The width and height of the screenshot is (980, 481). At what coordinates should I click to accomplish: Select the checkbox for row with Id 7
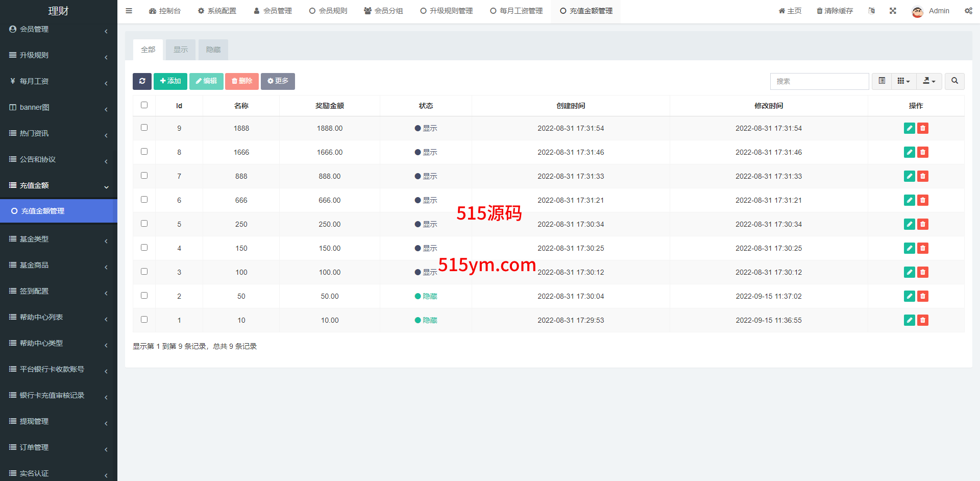144,176
